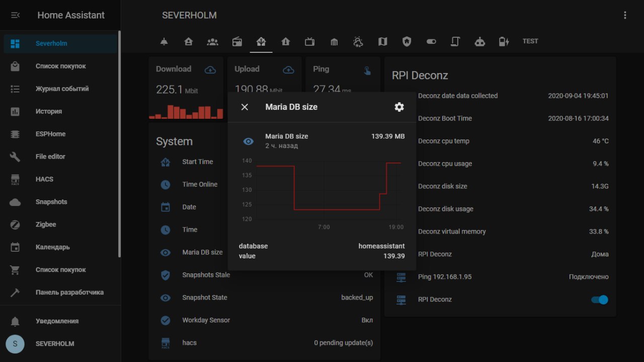Open Список покупок with the cart icon
Screen dimensions: 644x362
(x=60, y=270)
